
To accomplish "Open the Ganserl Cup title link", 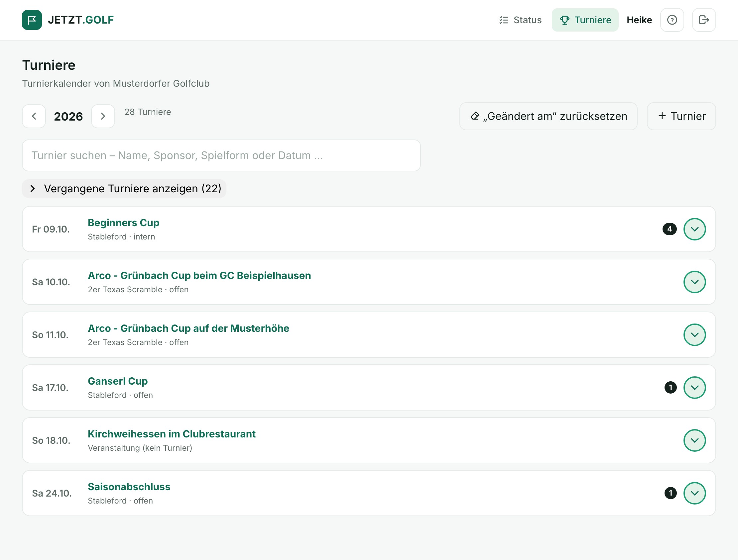I will click(x=118, y=381).
